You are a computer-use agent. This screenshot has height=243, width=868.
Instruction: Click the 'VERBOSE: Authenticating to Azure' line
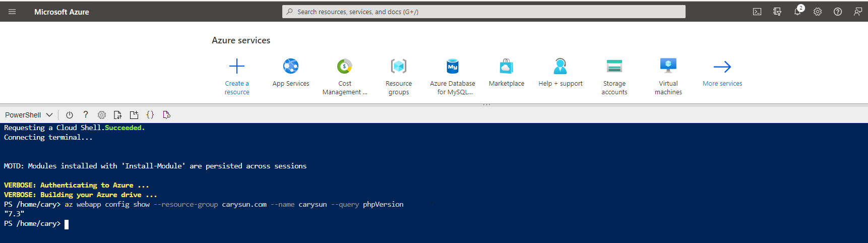[x=77, y=185]
